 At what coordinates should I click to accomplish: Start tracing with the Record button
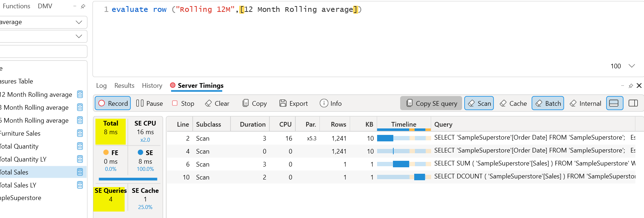tap(113, 104)
